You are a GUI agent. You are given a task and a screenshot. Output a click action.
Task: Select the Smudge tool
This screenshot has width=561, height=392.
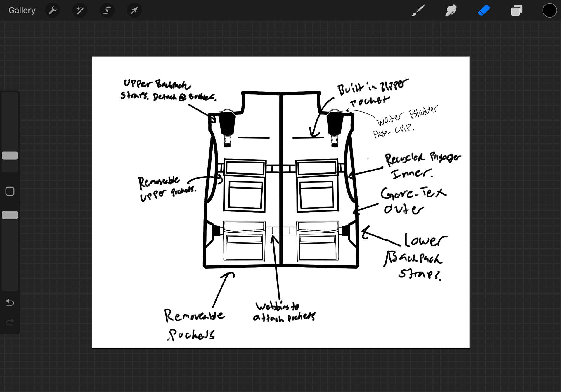point(451,11)
